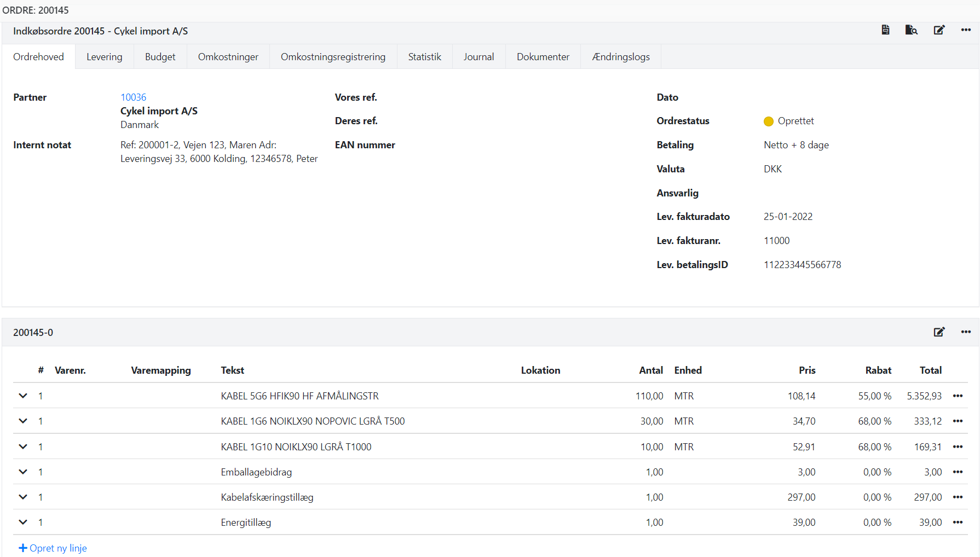Click Opret ny linje to add line

pos(53,548)
